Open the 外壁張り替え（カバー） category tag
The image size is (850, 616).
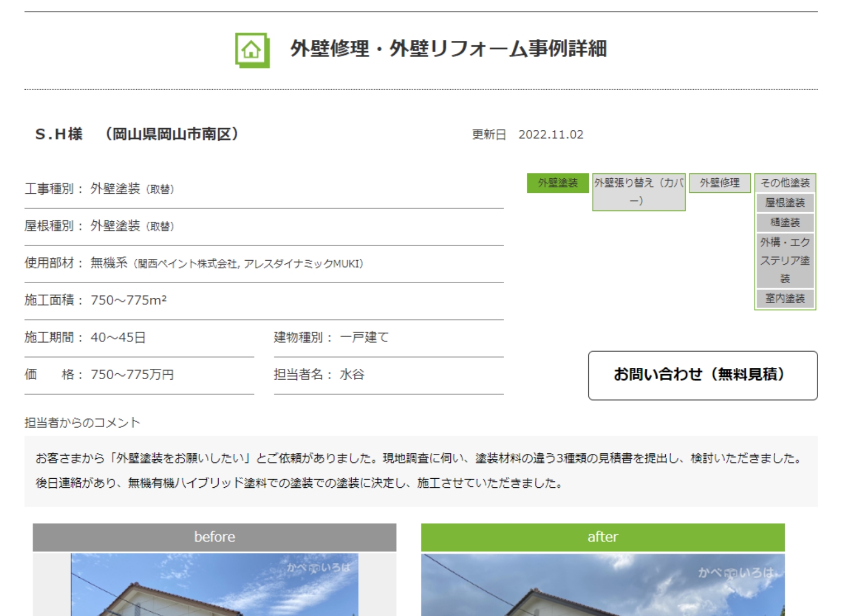(x=638, y=192)
